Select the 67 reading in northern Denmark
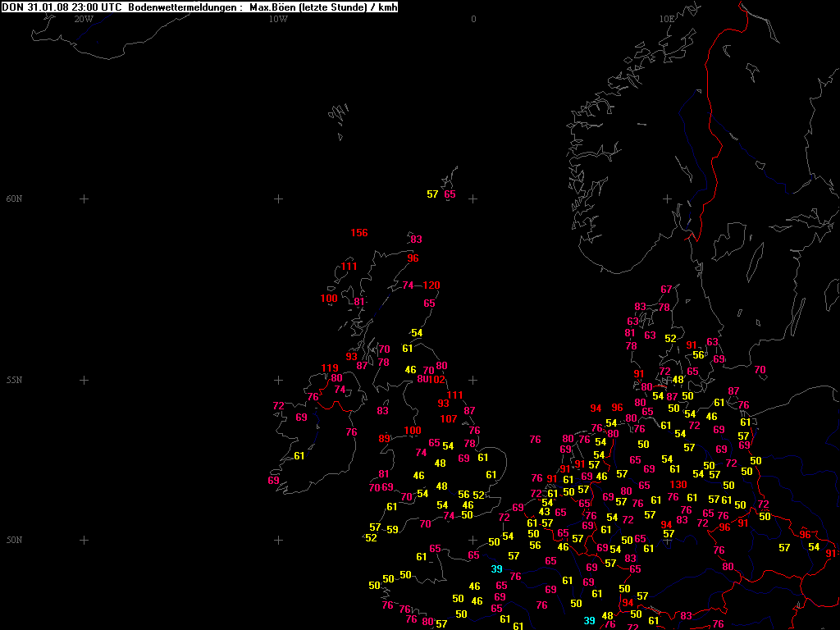The height and width of the screenshot is (630, 840). (x=666, y=290)
